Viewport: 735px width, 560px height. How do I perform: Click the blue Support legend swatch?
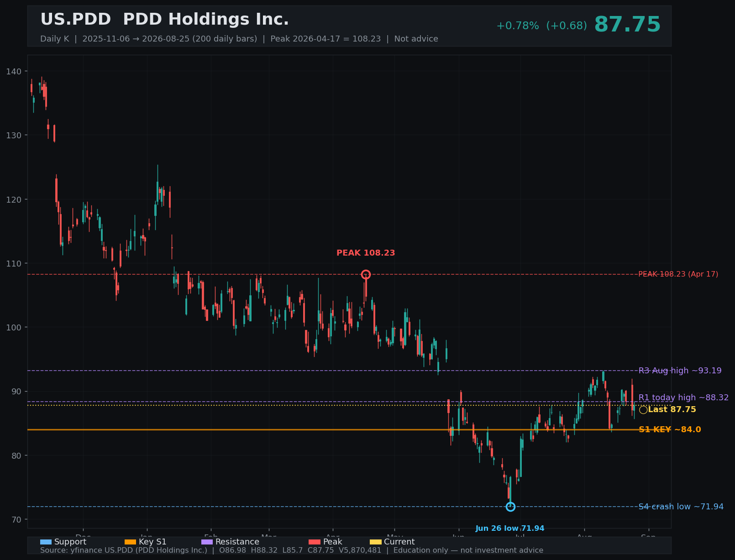46,542
